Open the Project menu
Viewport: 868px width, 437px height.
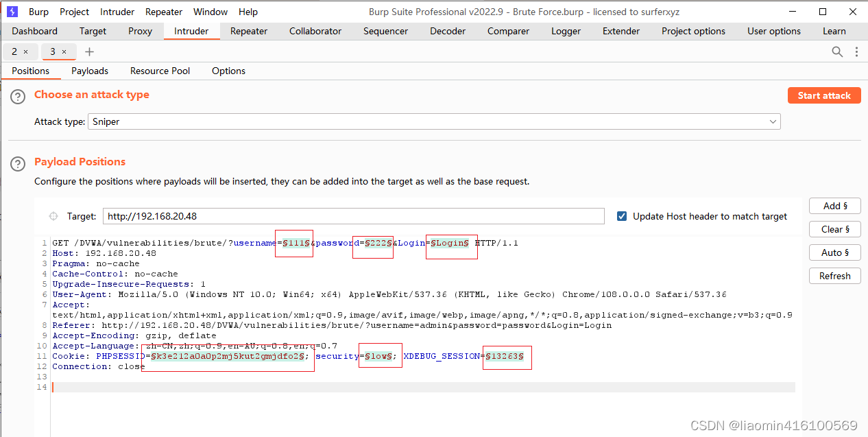(75, 12)
